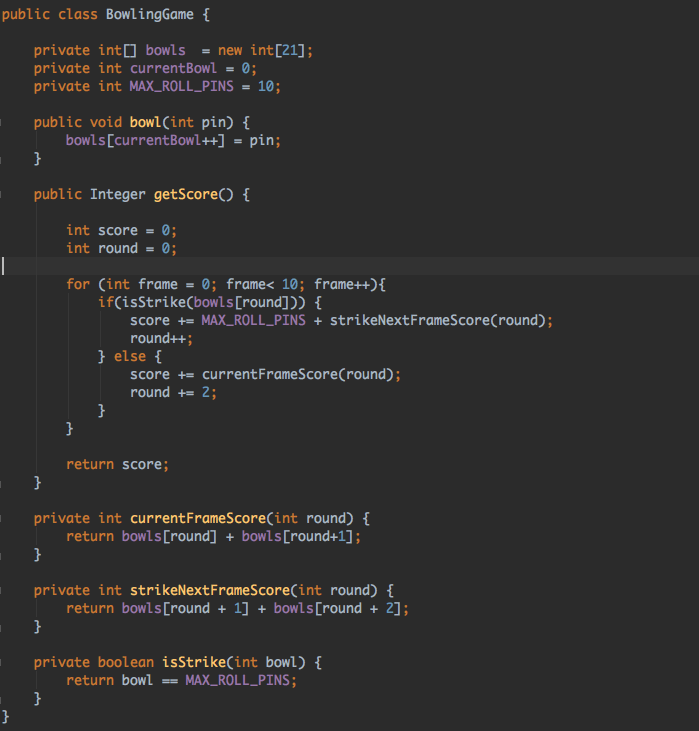The image size is (699, 731).
Task: Click 'pin;' at end of assignment line
Action: 265,141
